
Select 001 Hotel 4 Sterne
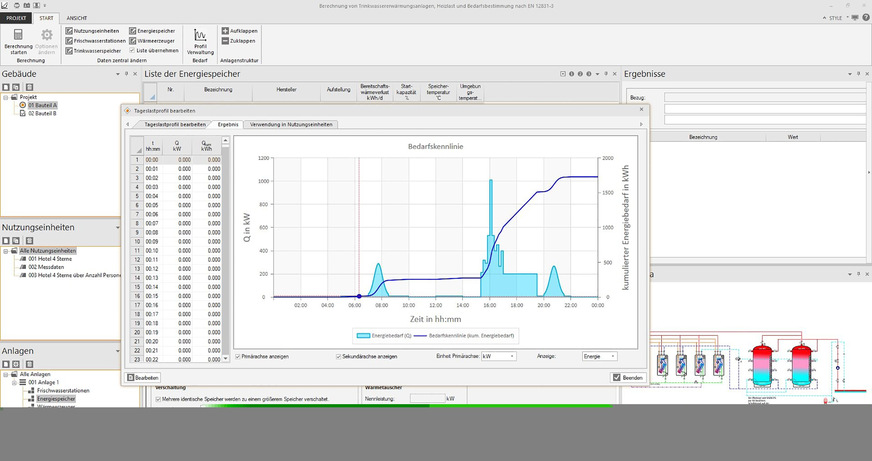[x=50, y=259]
